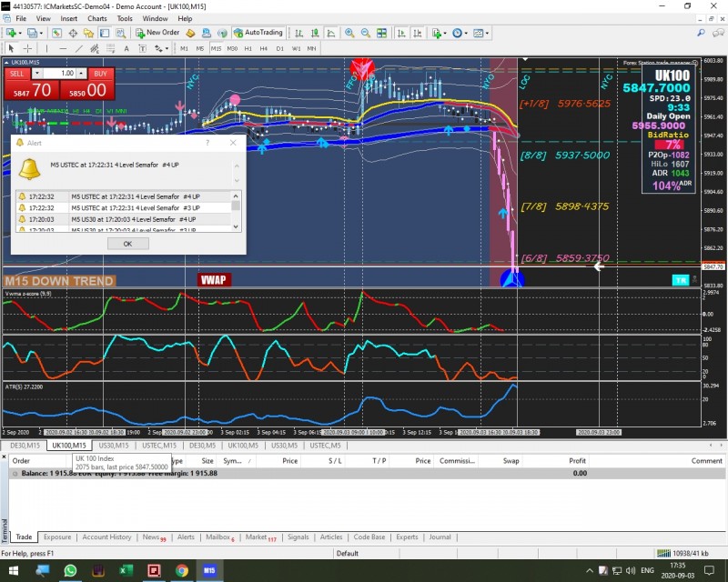Switch to the Account History tab
Image resolution: width=728 pixels, height=582 pixels.
(106, 537)
